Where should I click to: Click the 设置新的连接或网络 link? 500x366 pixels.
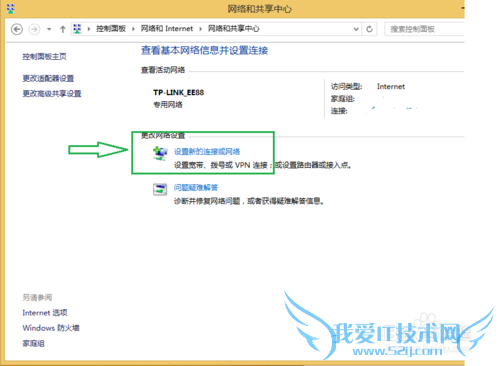click(207, 152)
